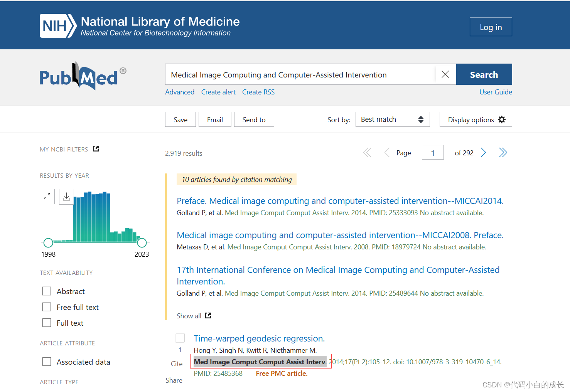Click the 2,919 results count text
570x392 pixels.
point(184,153)
